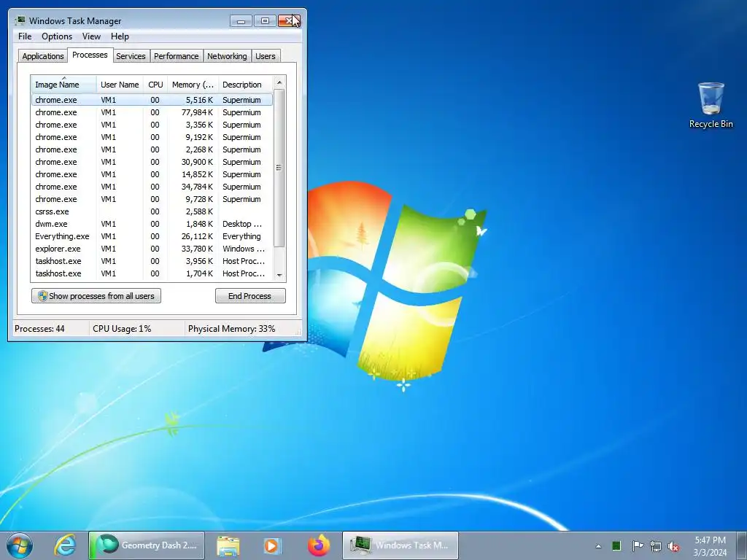This screenshot has height=560, width=747.
Task: Open Firefox from the taskbar
Action: [319, 545]
